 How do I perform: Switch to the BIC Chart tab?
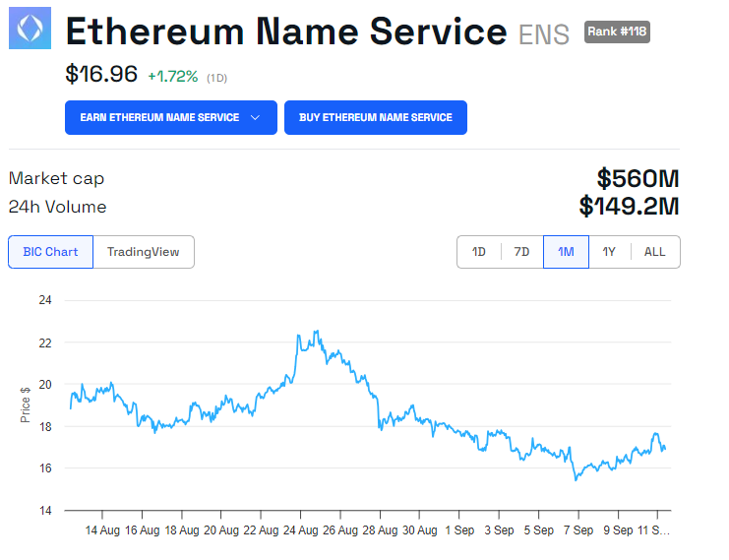pyautogui.click(x=50, y=252)
